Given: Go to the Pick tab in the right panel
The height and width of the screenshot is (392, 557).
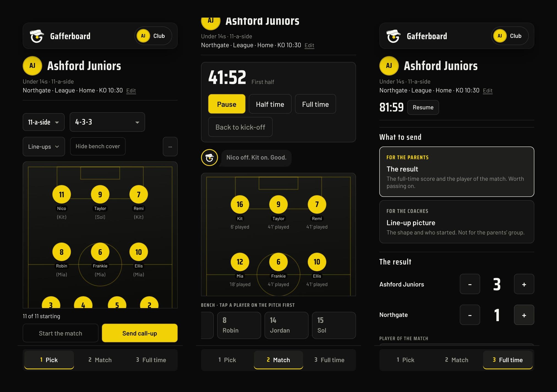Looking at the screenshot, I should 405,360.
